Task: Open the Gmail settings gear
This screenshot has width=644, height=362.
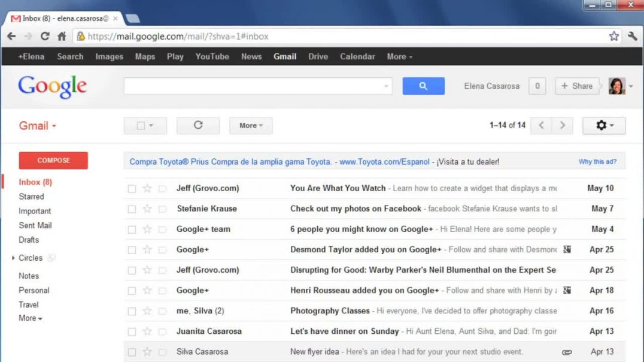Action: click(x=604, y=125)
